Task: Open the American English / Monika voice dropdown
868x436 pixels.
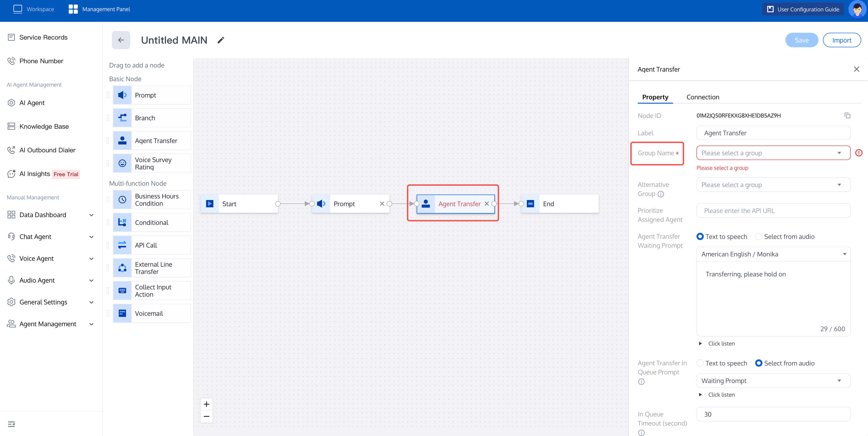Action: pyautogui.click(x=773, y=254)
